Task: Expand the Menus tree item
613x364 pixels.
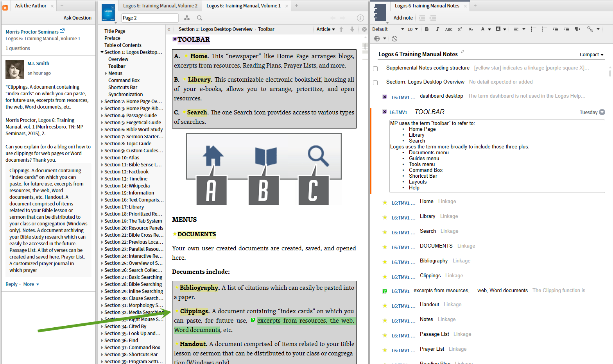Action: coord(106,73)
